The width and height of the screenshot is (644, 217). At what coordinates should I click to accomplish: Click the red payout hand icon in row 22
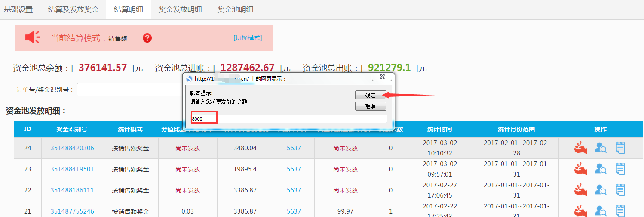pyautogui.click(x=581, y=190)
